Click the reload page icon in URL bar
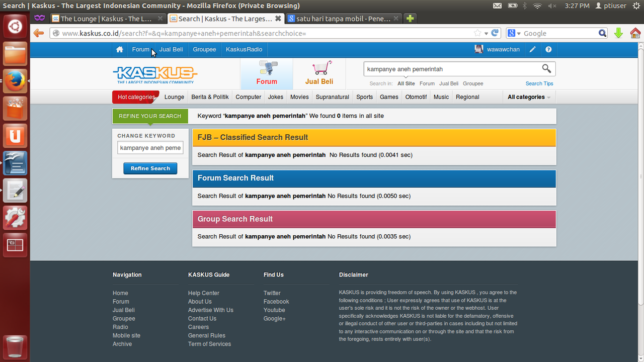The height and width of the screenshot is (362, 644). click(x=495, y=33)
